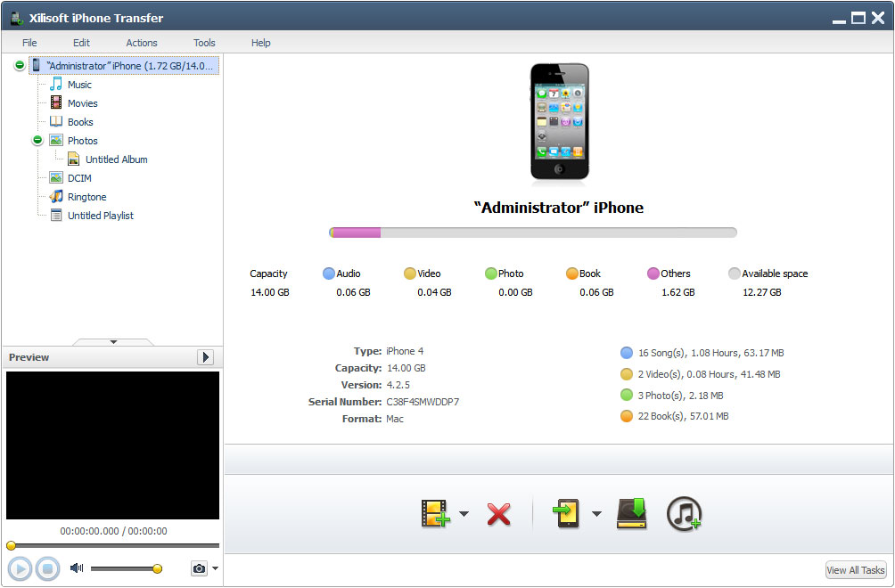The height and width of the screenshot is (588, 895).
Task: Click the blue Audio legend swatch
Action: pos(329,274)
